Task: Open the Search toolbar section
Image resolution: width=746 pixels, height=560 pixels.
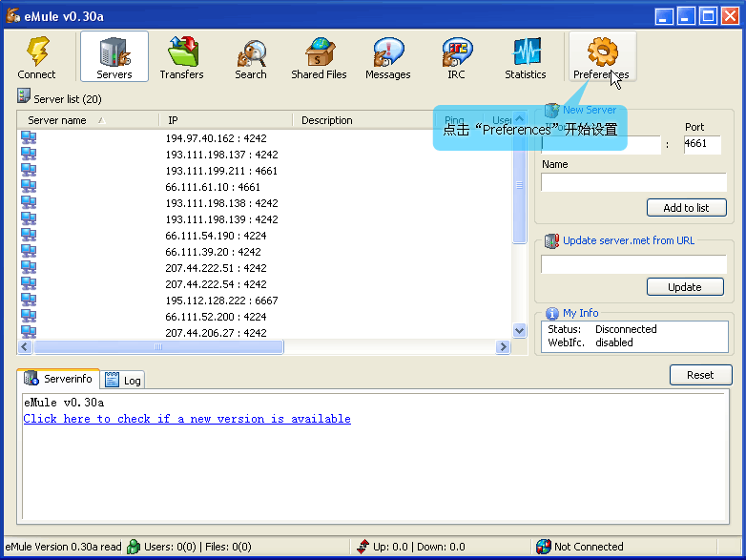Action: pos(251,56)
